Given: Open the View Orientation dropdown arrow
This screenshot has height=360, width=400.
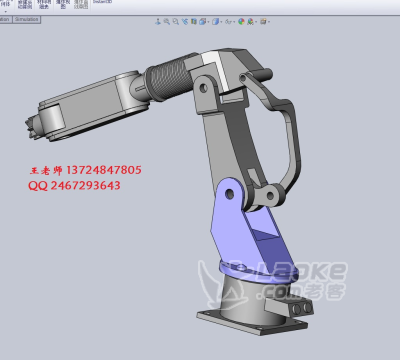Looking at the screenshot, I should 208,22.
